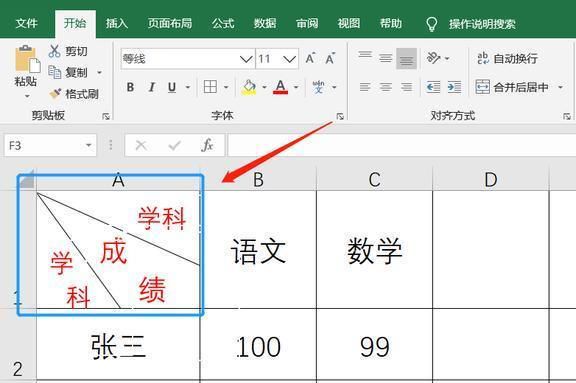
Task: Open font color dropdown arrow
Action: pyautogui.click(x=296, y=87)
